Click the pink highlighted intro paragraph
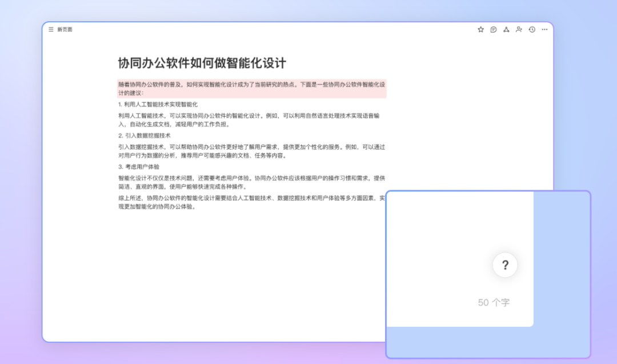Viewport: 617px width, 364px height. 251,88
